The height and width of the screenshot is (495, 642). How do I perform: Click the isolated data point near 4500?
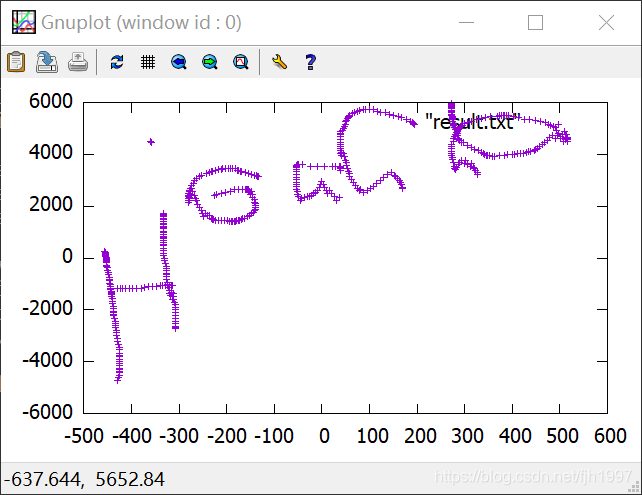(x=151, y=142)
